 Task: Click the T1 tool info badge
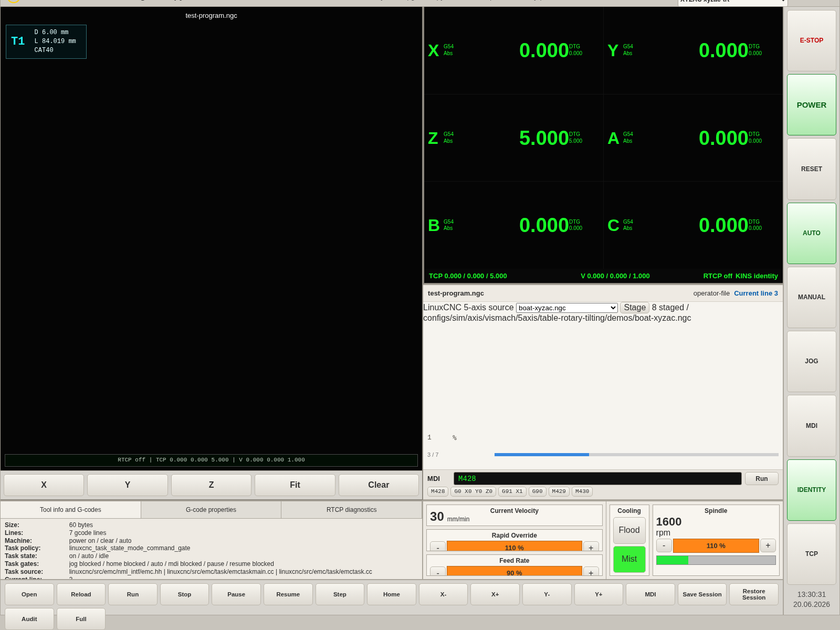coord(46,41)
